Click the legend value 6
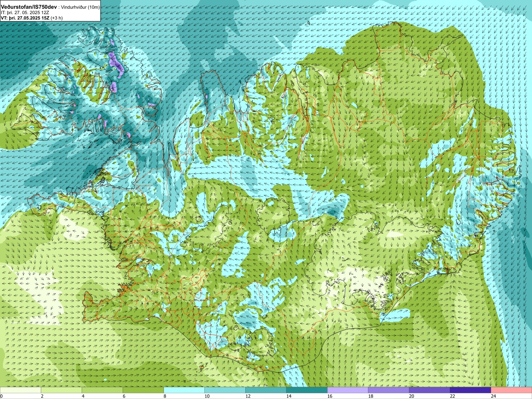This screenshot has height=399, width=532. click(x=124, y=396)
